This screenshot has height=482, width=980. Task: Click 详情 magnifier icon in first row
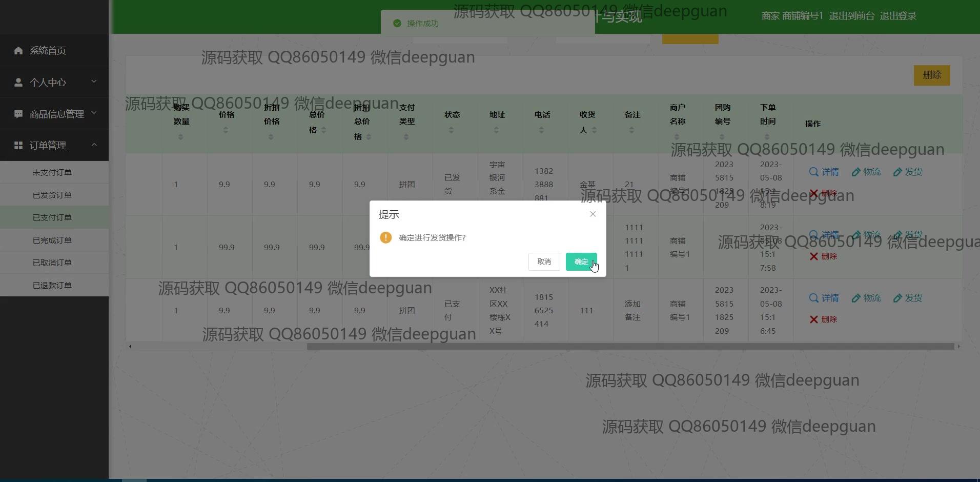pyautogui.click(x=813, y=172)
